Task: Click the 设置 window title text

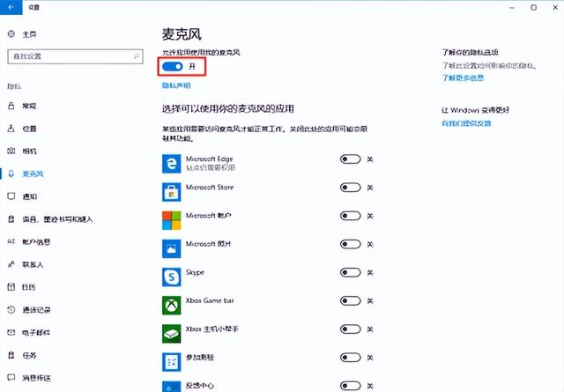Action: tap(34, 7)
